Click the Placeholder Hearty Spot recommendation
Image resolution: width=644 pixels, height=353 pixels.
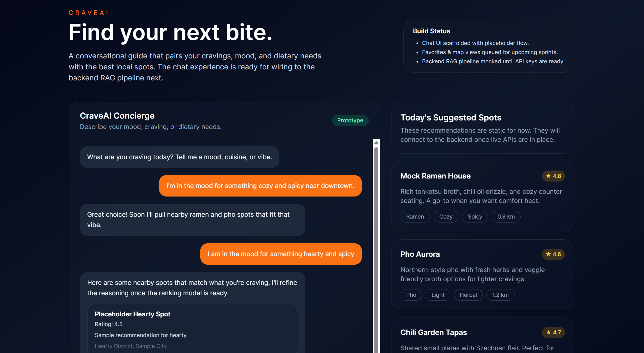click(x=192, y=329)
